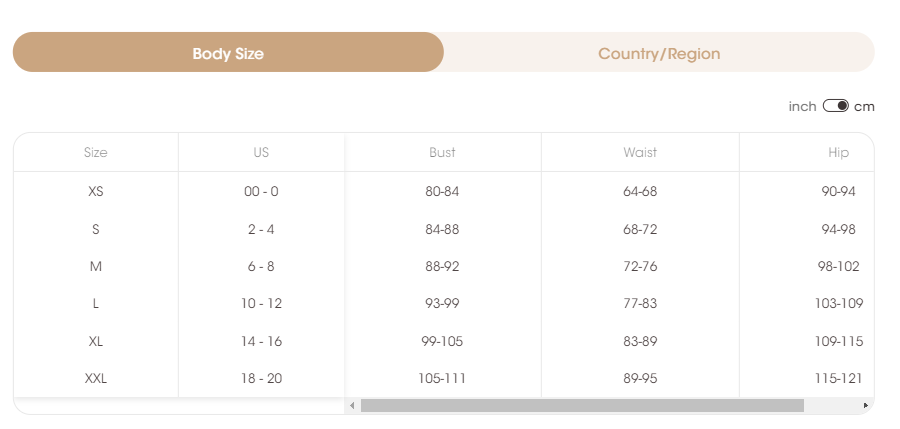Click the US column header
This screenshot has height=429, width=900.
pos(261,153)
